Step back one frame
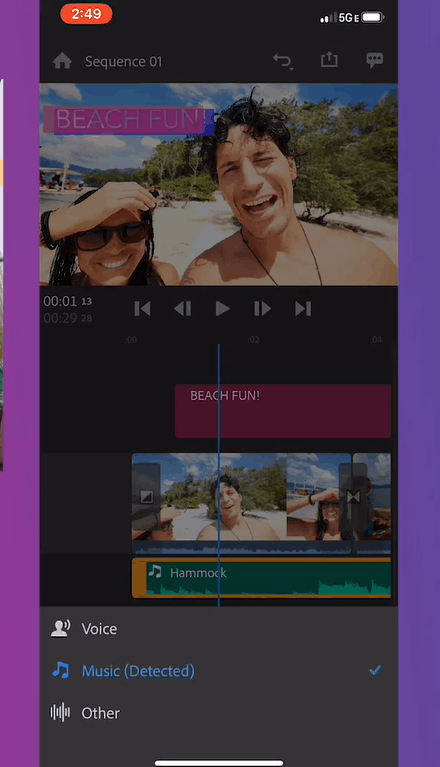The image size is (440, 767). click(x=183, y=309)
